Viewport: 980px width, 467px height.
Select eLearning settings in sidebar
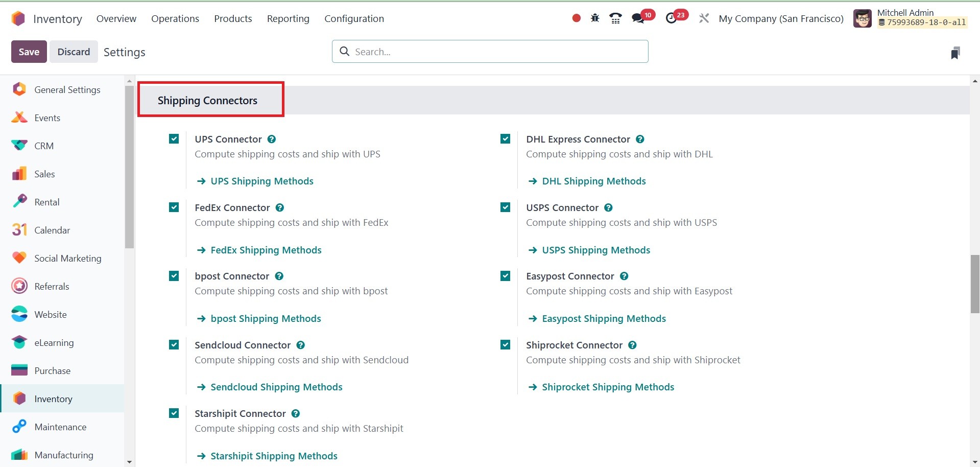pyautogui.click(x=62, y=342)
